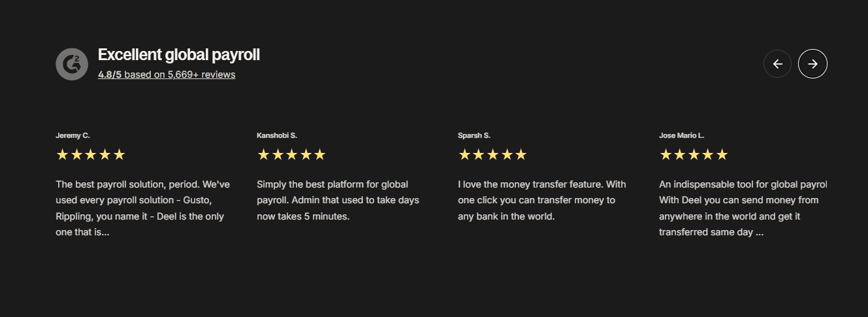Click Jose Mario L.'s star rating
The image size is (868, 317).
tap(694, 155)
